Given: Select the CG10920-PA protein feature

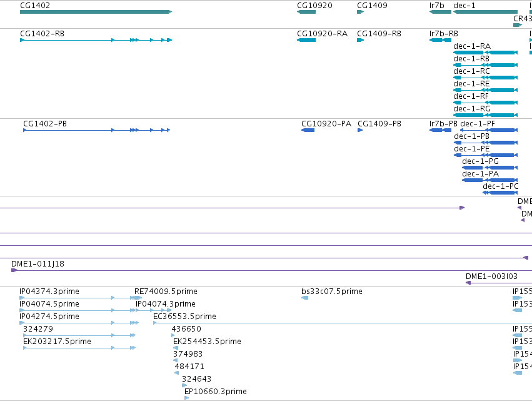Looking at the screenshot, I should tap(308, 130).
